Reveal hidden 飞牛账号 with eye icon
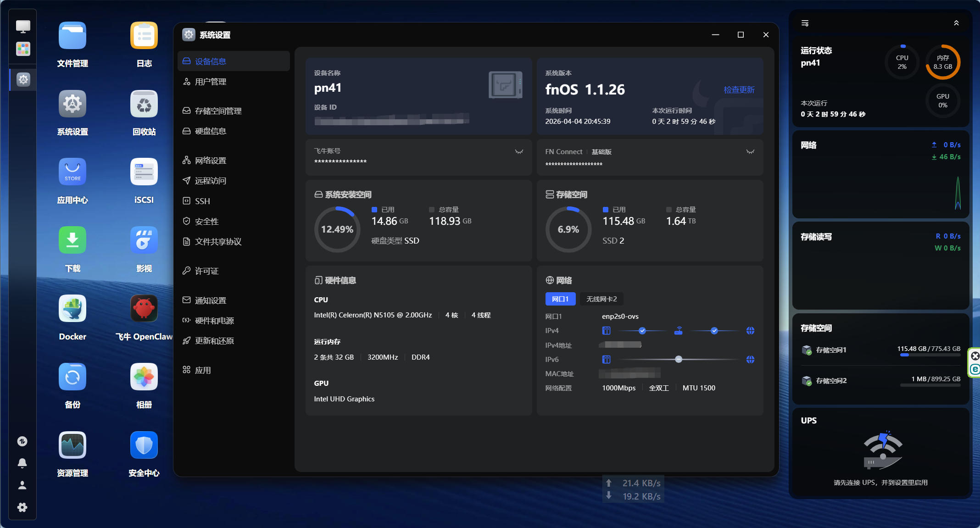 (519, 152)
